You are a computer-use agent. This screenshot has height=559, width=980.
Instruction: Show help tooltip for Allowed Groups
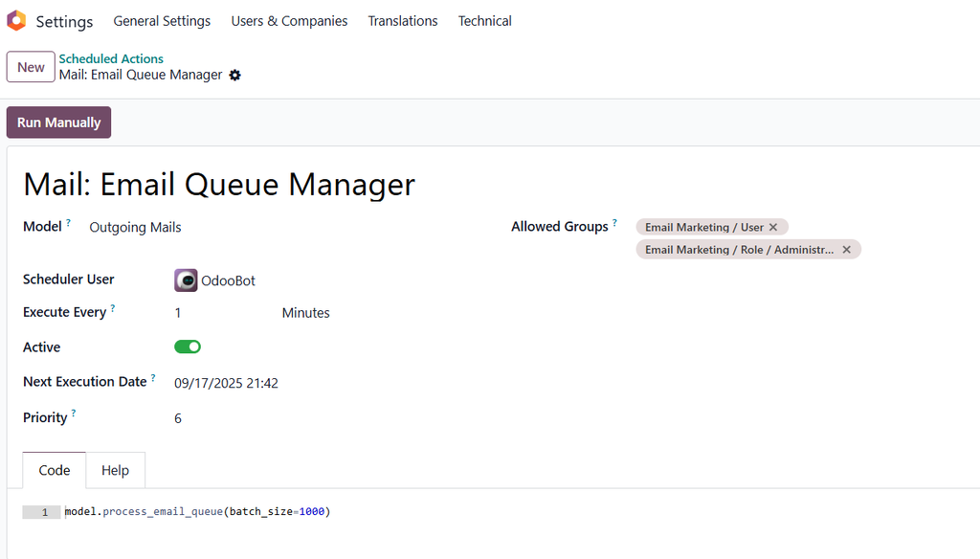[614, 224]
